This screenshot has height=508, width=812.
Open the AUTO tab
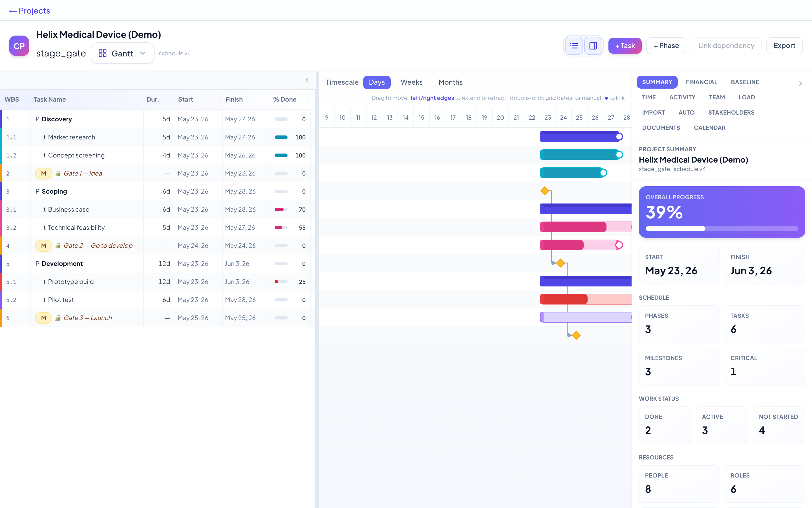click(x=686, y=113)
